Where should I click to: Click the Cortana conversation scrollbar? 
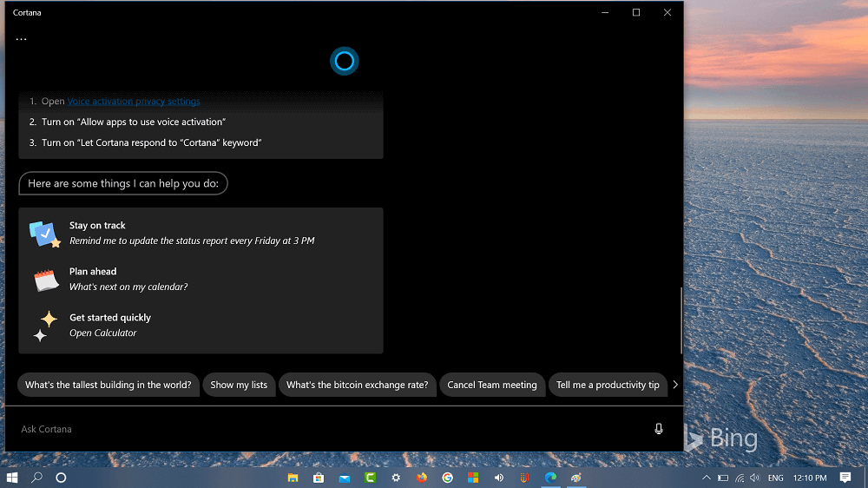681,320
